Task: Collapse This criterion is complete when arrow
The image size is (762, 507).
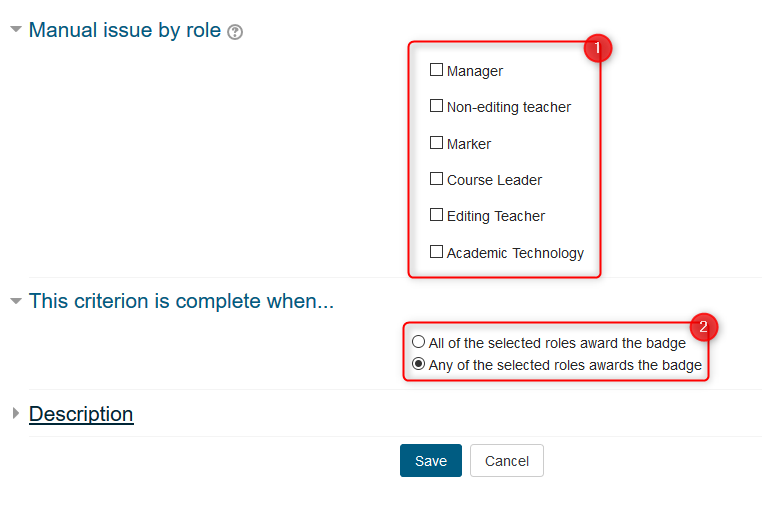Action: click(15, 300)
